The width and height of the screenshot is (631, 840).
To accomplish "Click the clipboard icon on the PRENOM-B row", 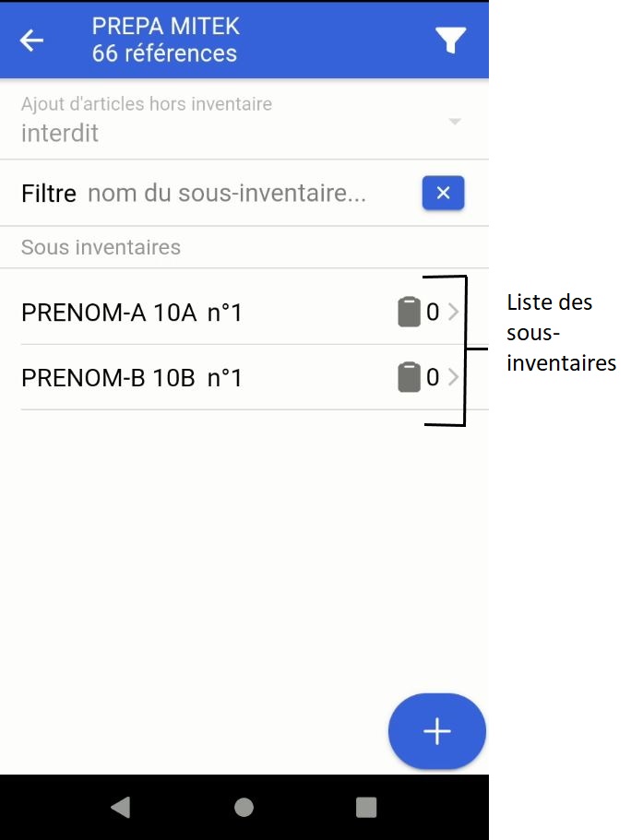I will coord(409,377).
